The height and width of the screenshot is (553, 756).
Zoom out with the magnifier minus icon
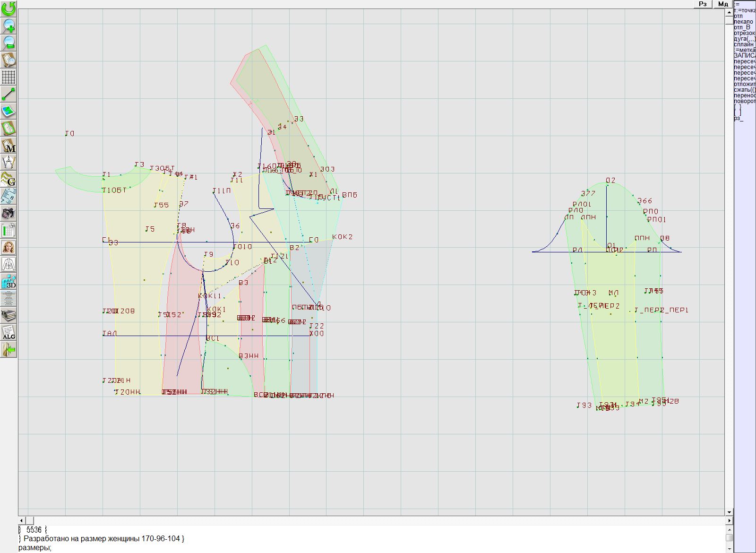click(x=9, y=43)
